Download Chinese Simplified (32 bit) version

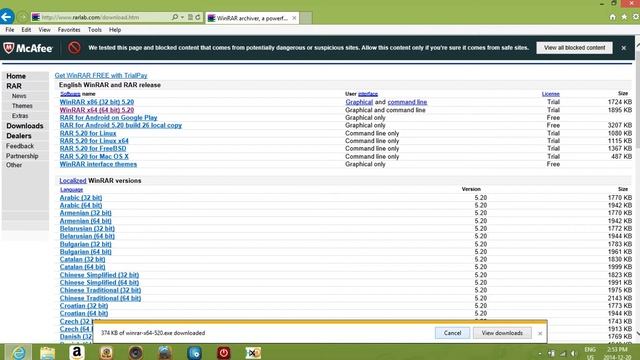[99, 275]
